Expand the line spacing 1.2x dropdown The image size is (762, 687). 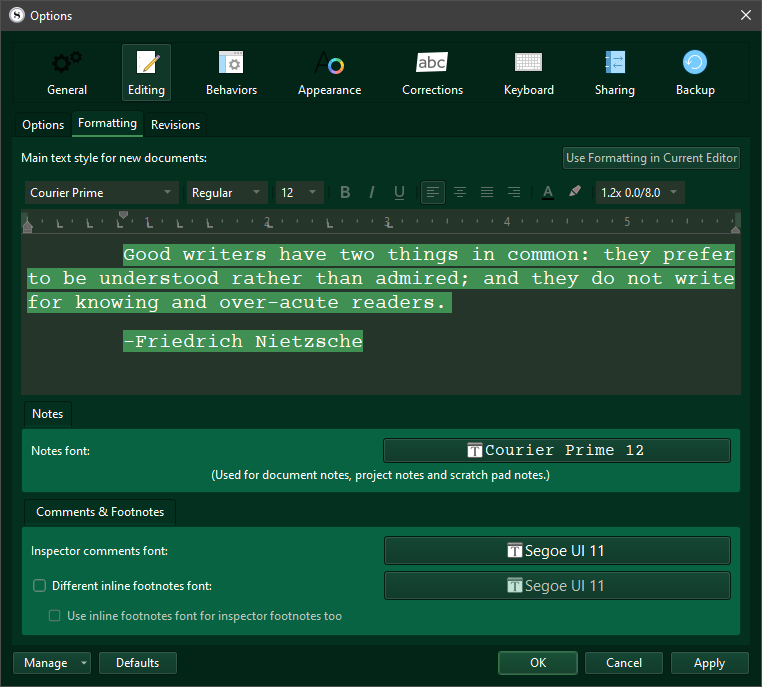point(640,192)
